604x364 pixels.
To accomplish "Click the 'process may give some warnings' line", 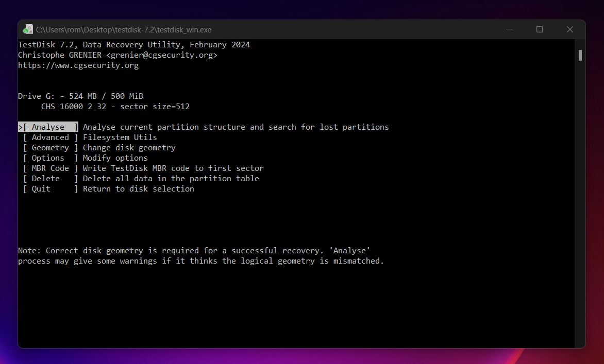I will (201, 261).
